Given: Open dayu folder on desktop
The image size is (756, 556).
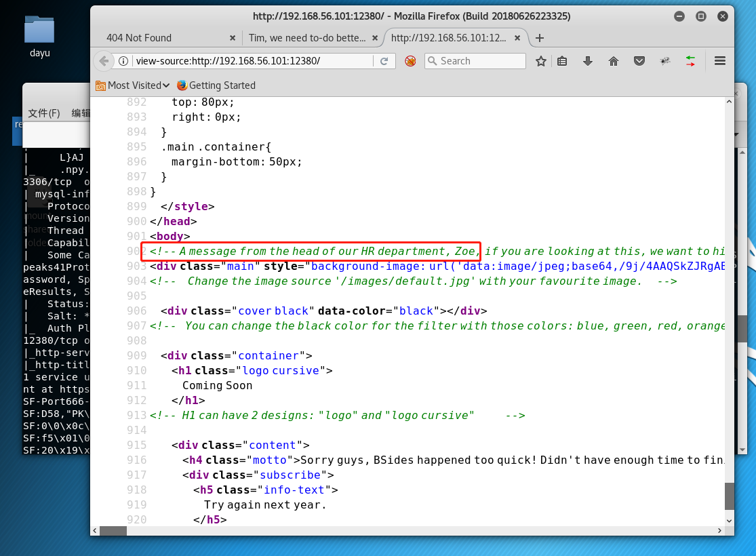Looking at the screenshot, I should click(x=39, y=37).
